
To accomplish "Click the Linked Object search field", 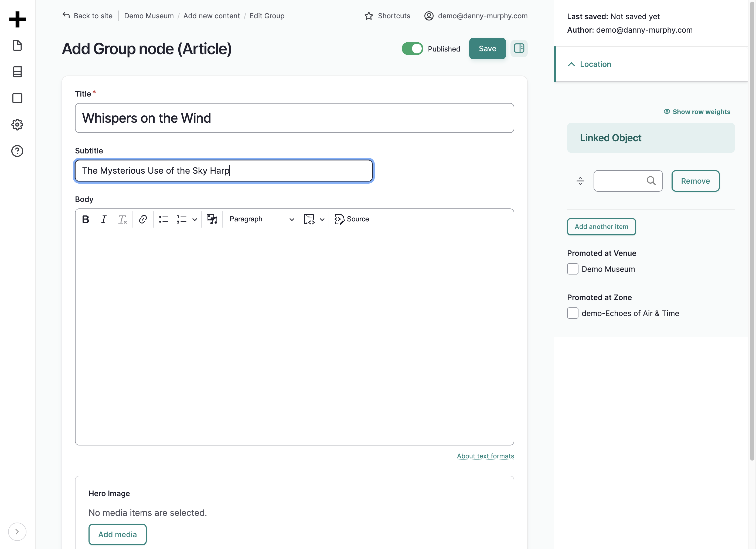I will 628,181.
